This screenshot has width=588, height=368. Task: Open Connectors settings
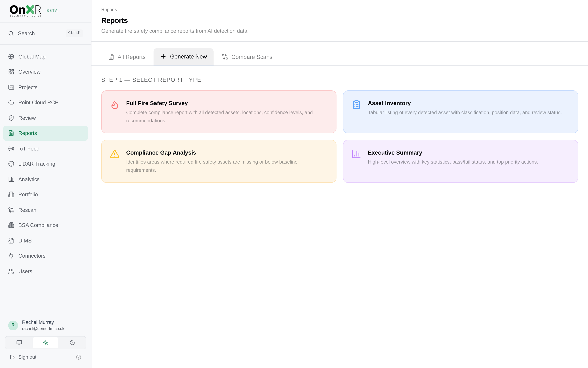pyautogui.click(x=46, y=256)
